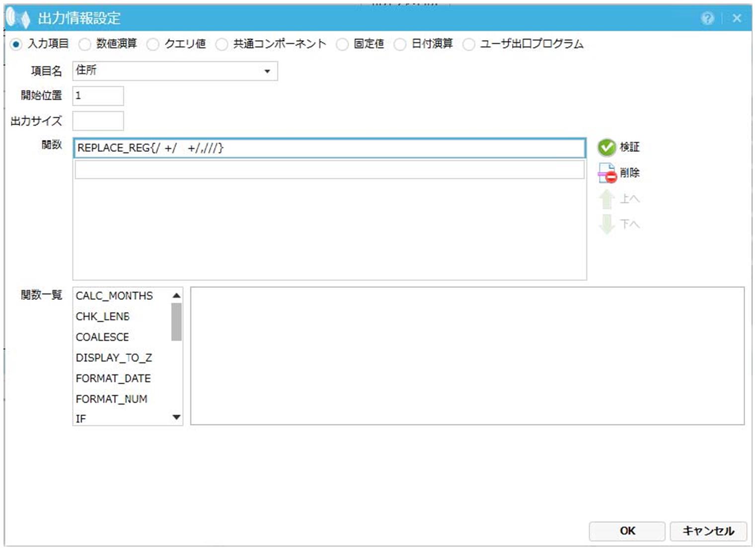Image resolution: width=756 pixels, height=550 pixels.
Task: Choose the 固定値 radio button
Action: 342,44
